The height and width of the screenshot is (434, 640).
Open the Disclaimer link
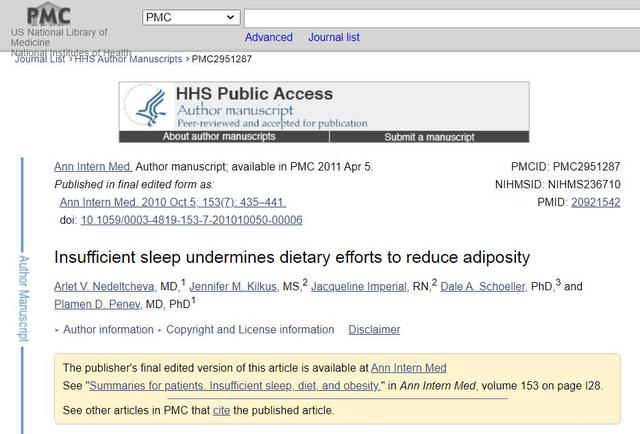pos(374,329)
